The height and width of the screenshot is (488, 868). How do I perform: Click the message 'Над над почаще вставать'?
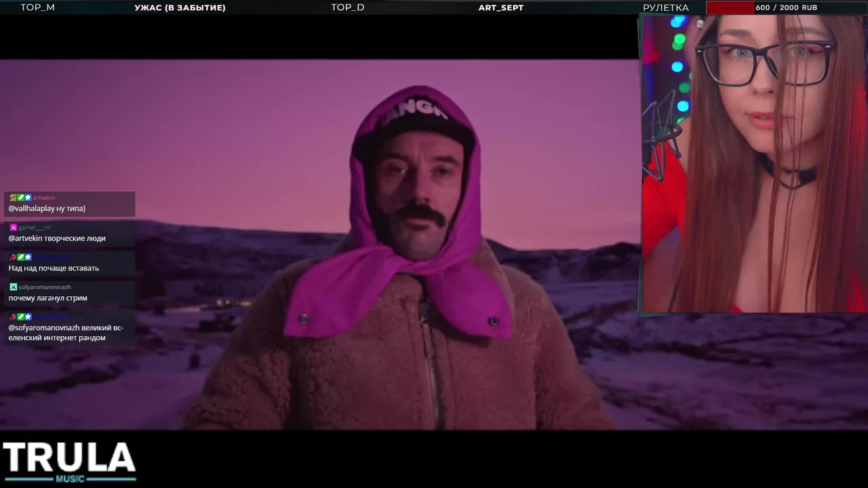coord(54,268)
